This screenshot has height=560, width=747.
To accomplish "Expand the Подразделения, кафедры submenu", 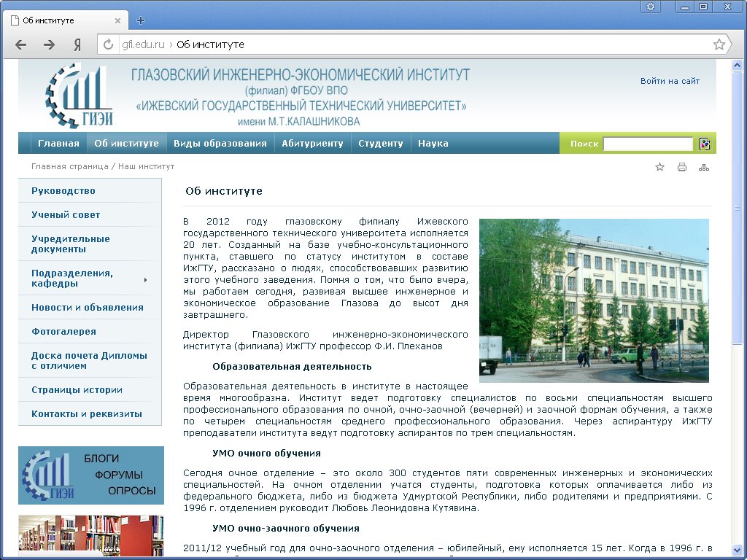I will point(145,279).
